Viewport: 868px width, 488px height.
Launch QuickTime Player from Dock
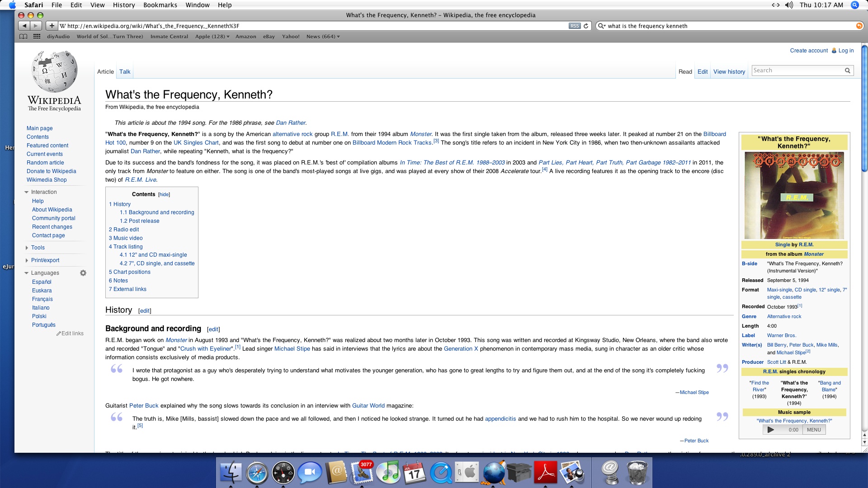point(440,472)
